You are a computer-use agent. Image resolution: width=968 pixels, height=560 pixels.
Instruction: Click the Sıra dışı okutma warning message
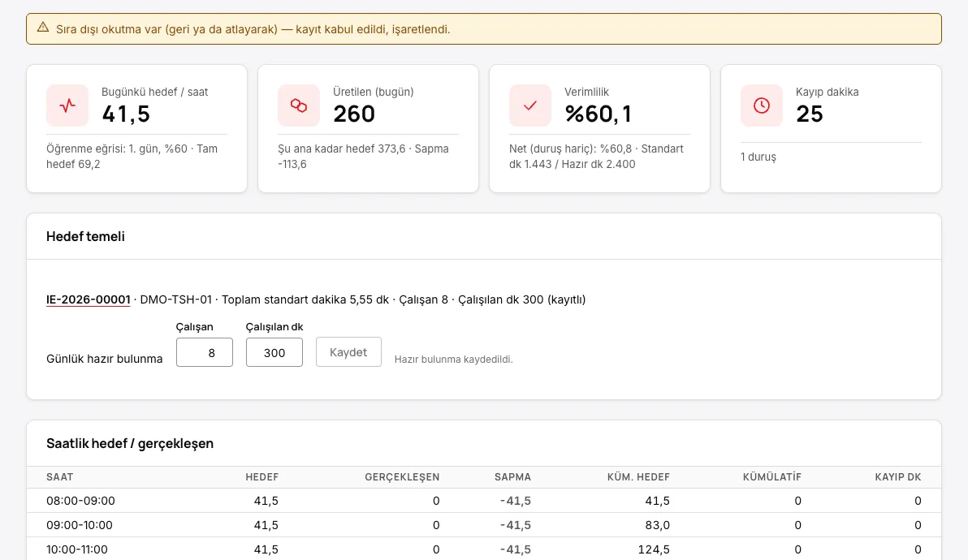click(x=253, y=29)
